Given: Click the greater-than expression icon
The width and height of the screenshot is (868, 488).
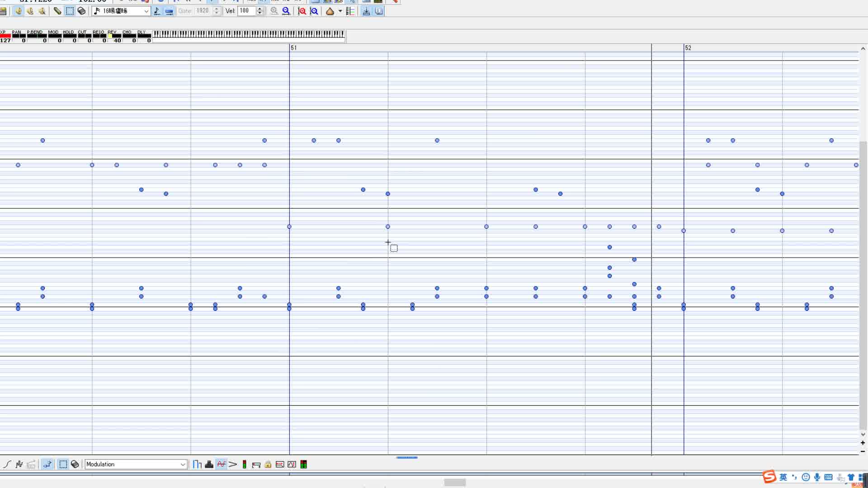Looking at the screenshot, I should tap(233, 464).
